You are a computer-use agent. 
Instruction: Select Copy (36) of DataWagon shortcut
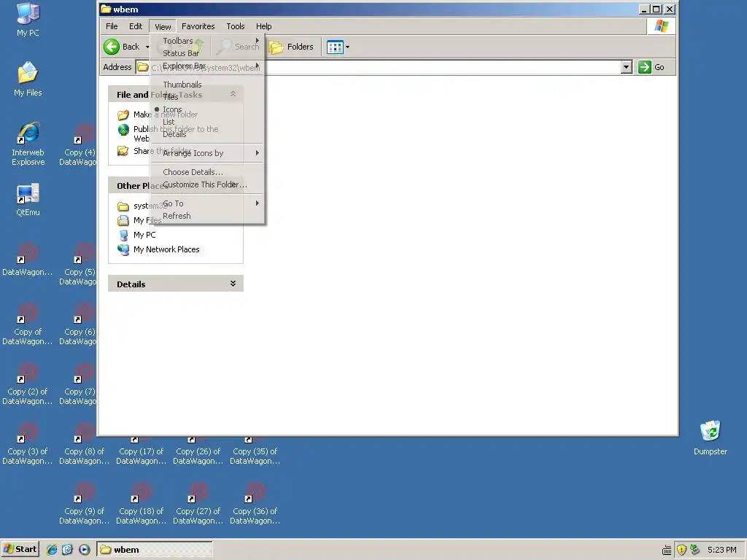[x=255, y=492]
